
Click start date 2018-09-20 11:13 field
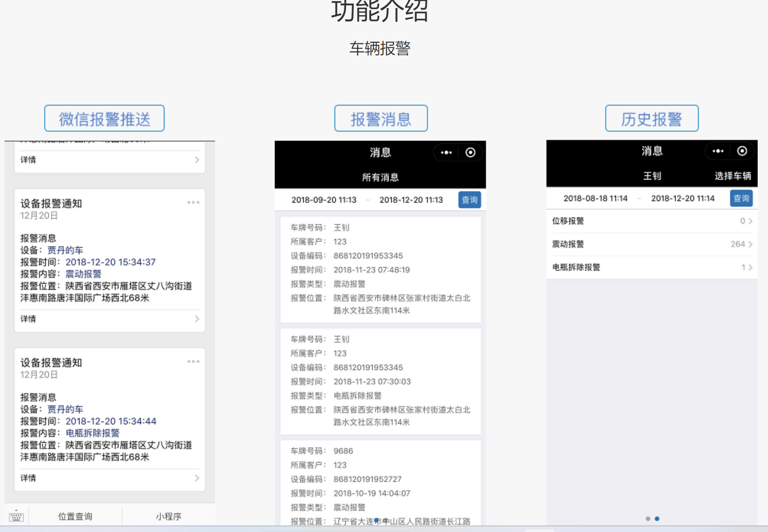324,200
